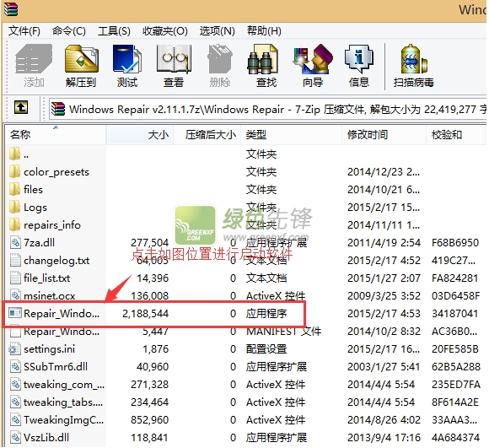Click size value 1,876
This screenshot has height=448, width=489.
click(156, 348)
